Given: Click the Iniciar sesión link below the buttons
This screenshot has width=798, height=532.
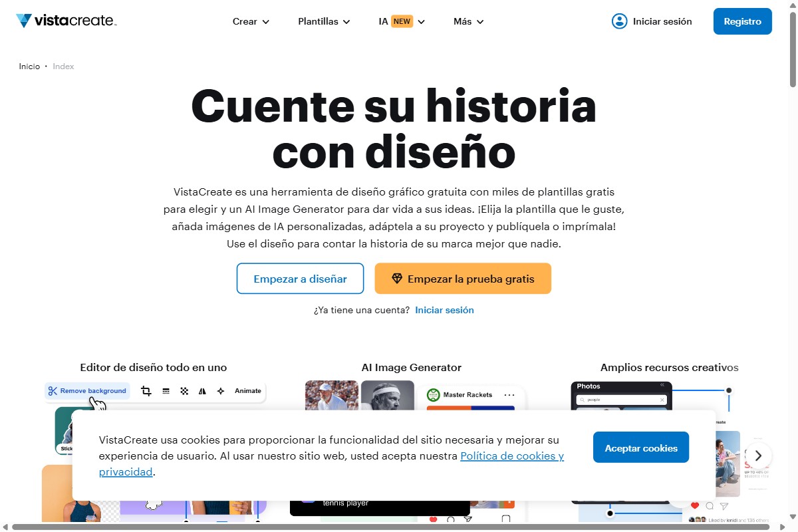Looking at the screenshot, I should pyautogui.click(x=444, y=310).
